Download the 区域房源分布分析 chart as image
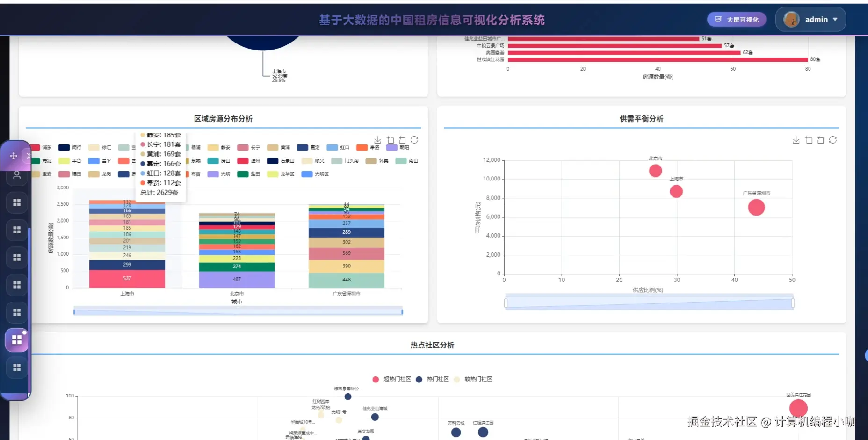The width and height of the screenshot is (868, 440). [378, 140]
